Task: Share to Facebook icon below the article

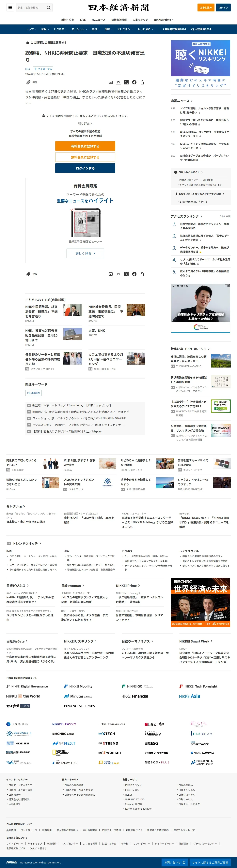Action: point(134,274)
